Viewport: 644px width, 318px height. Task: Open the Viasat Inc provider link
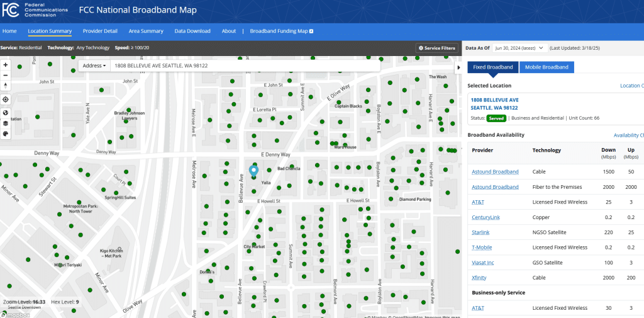point(482,263)
